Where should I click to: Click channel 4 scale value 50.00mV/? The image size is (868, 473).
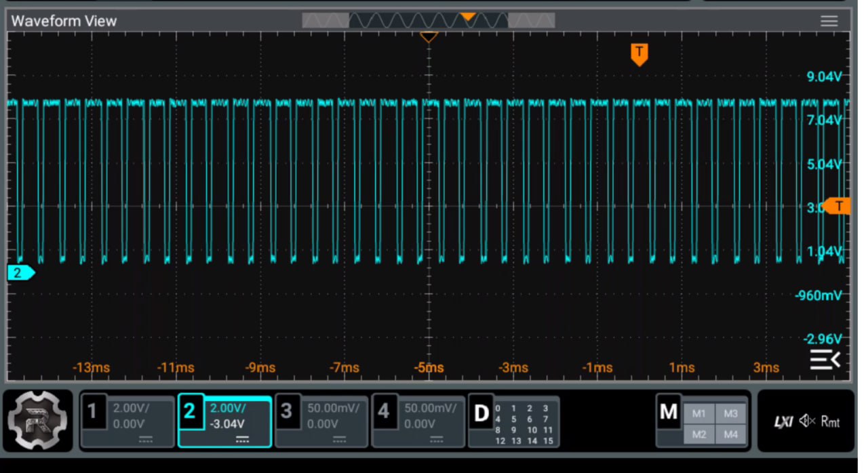430,409
